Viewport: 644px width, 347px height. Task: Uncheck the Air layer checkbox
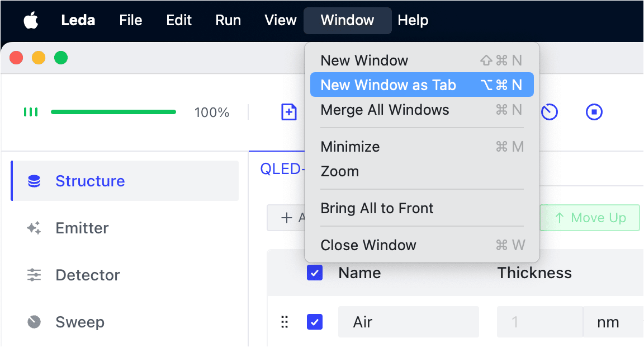point(315,321)
